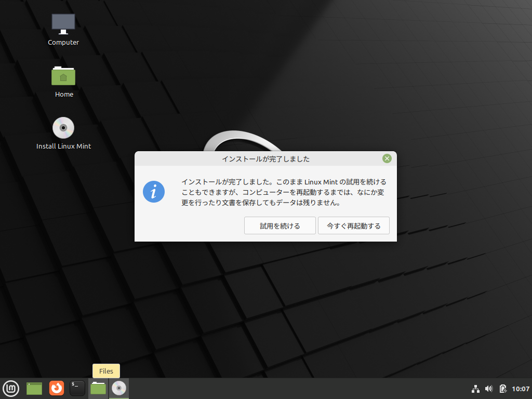The image size is (532, 399).
Task: Click the Computer icon label text
Action: 63,43
